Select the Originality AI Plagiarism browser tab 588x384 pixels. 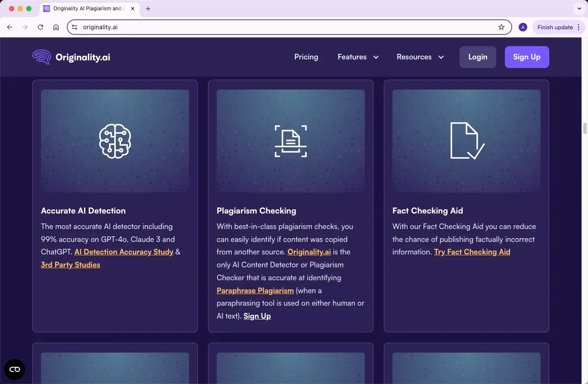click(89, 9)
